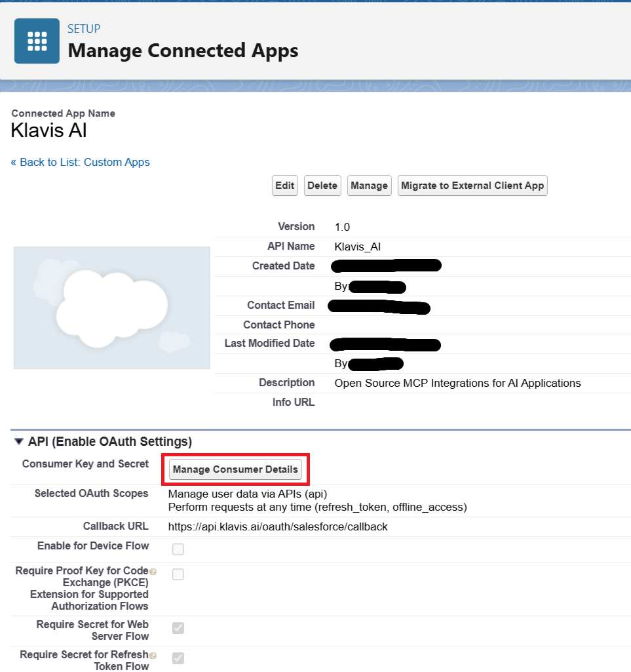This screenshot has width=631, height=672.
Task: Click Migrate to External Client App
Action: point(472,186)
